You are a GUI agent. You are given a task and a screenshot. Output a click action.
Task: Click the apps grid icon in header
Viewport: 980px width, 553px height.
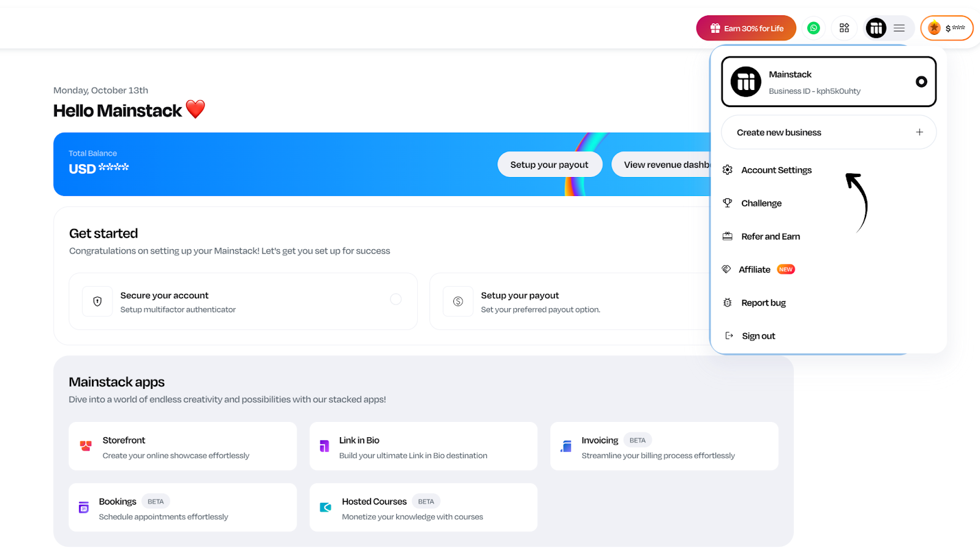pyautogui.click(x=844, y=28)
